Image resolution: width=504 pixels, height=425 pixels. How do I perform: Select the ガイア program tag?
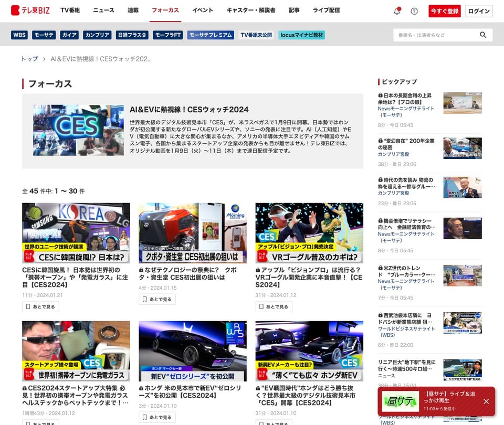tap(69, 35)
